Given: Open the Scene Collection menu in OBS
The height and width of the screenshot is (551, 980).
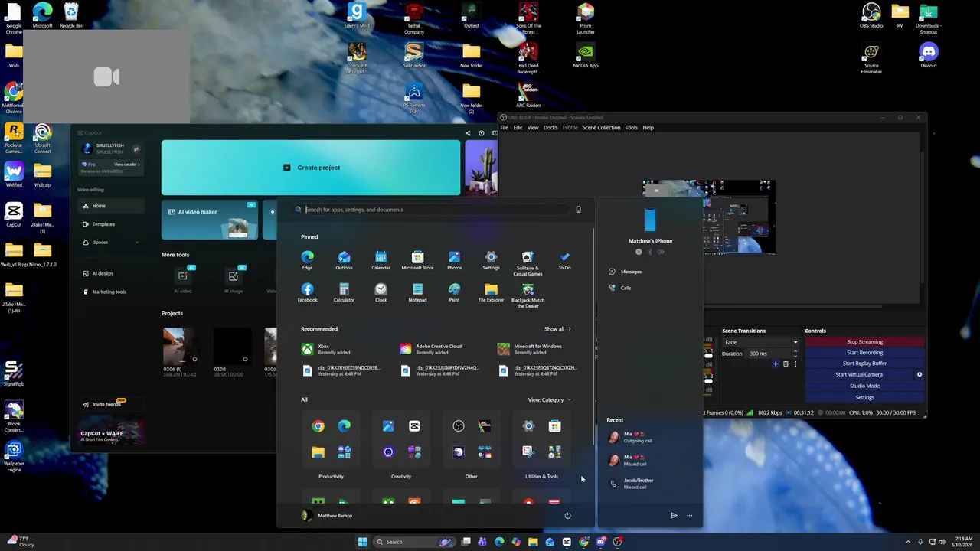Looking at the screenshot, I should click(x=601, y=128).
